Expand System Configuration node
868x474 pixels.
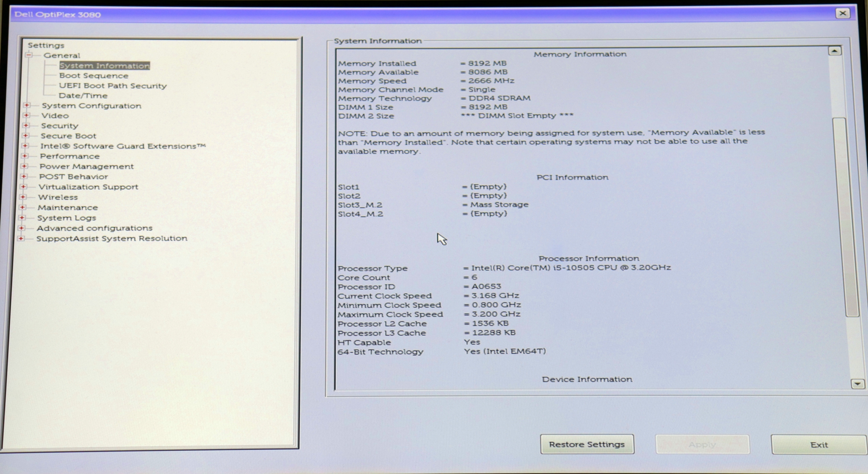point(26,105)
